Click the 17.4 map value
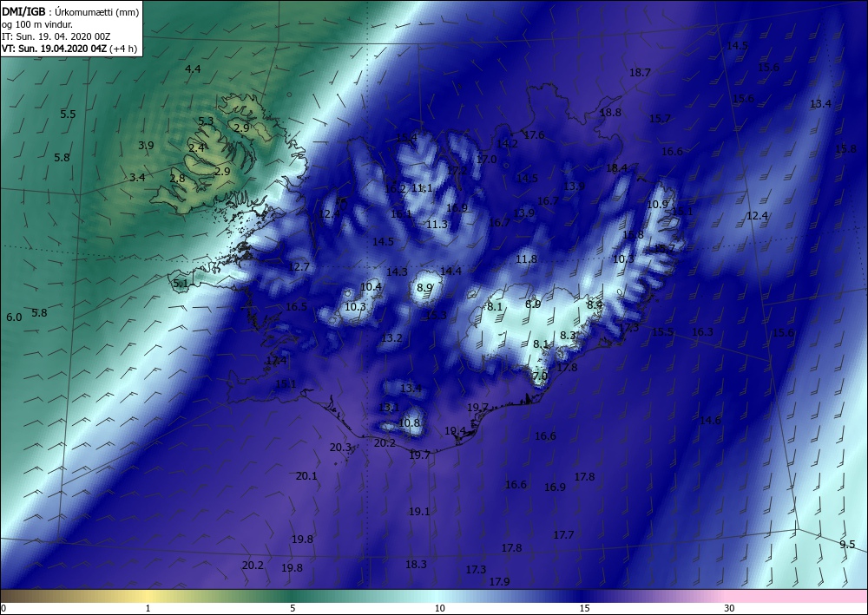The height and width of the screenshot is (615, 868). click(276, 361)
